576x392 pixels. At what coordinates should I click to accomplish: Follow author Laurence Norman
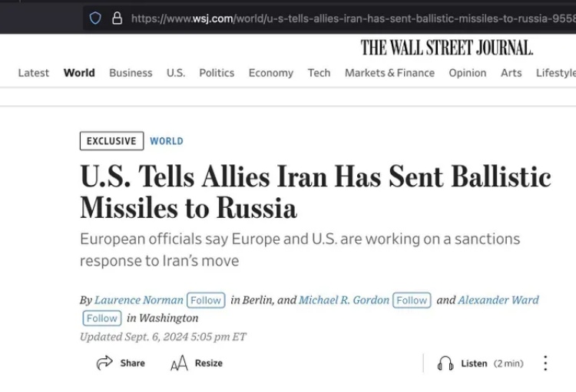click(206, 300)
